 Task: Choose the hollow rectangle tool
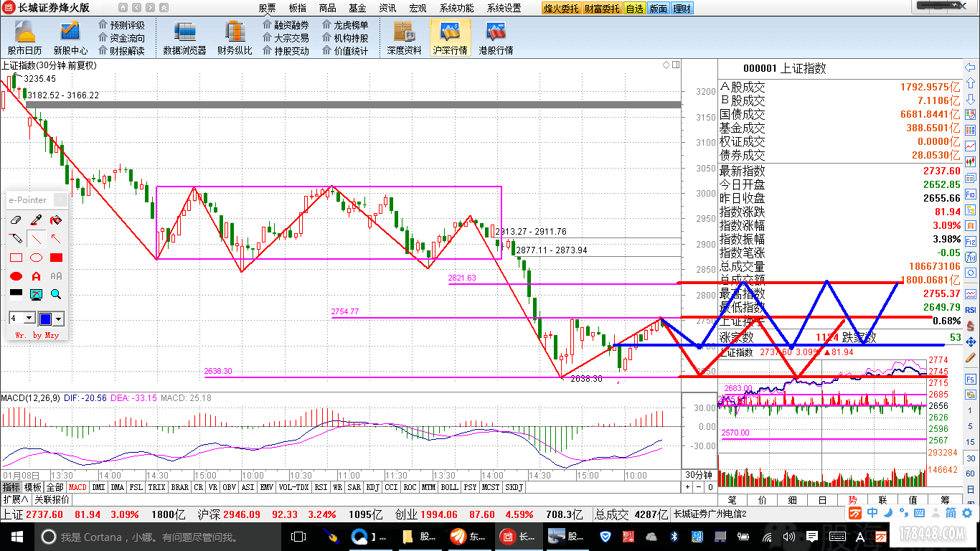[x=16, y=258]
